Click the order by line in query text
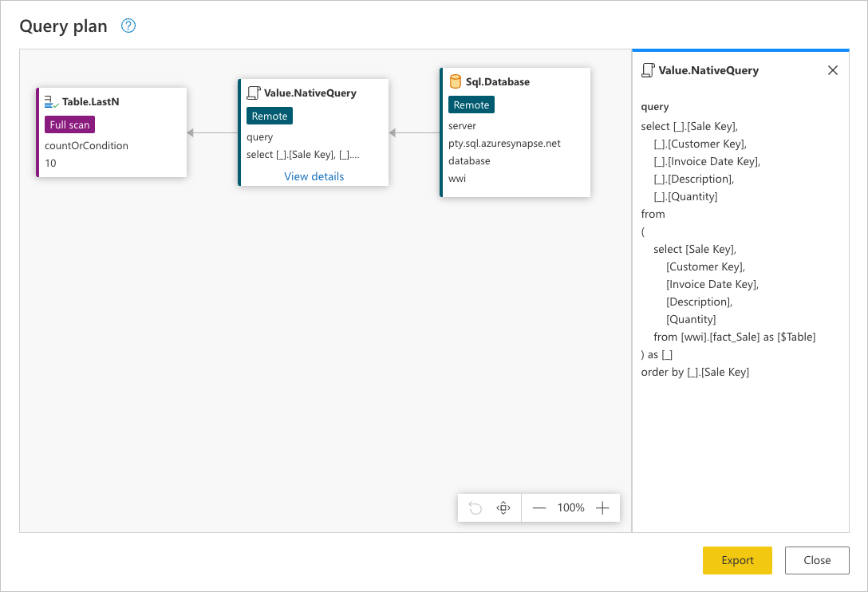The image size is (868, 592). pyautogui.click(x=695, y=372)
